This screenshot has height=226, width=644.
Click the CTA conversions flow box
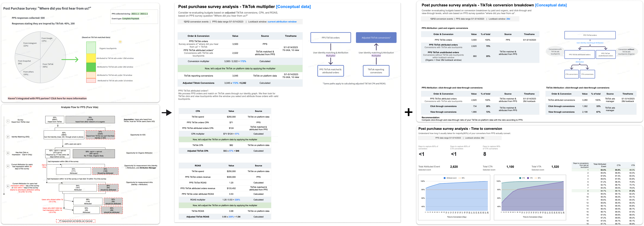click(x=572, y=74)
